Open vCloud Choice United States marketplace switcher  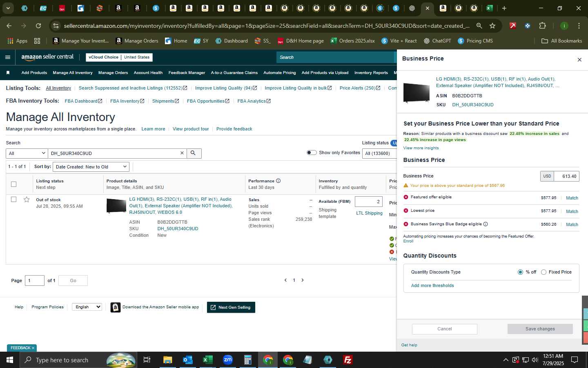pos(119,57)
